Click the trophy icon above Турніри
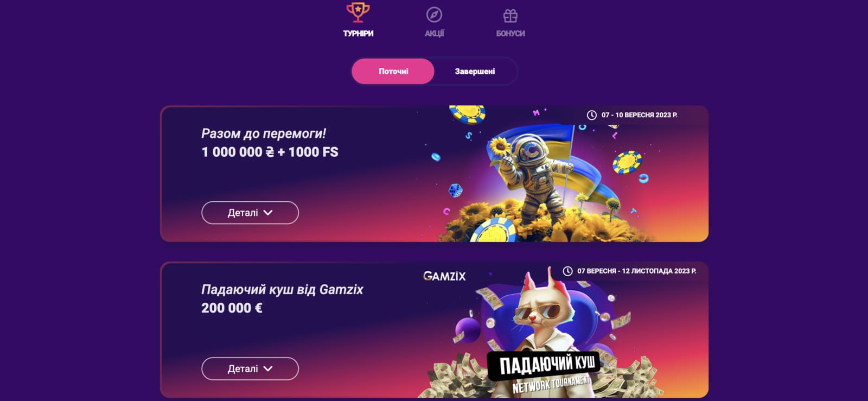Image resolution: width=868 pixels, height=401 pixels. pyautogui.click(x=358, y=12)
